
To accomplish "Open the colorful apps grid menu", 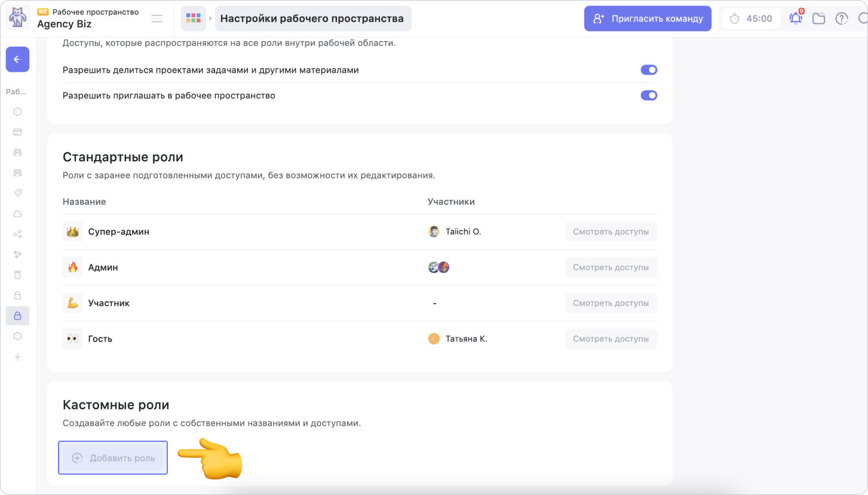I will (x=193, y=19).
